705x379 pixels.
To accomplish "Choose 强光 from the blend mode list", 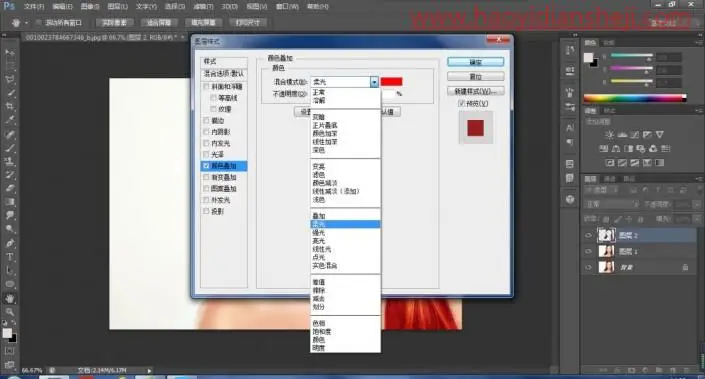I will (x=318, y=232).
